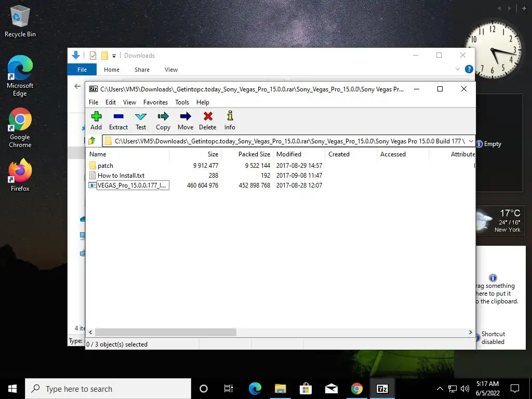The image size is (532, 399).
Task: Click the Explorer back arrow in Downloads window
Action: click(x=77, y=87)
